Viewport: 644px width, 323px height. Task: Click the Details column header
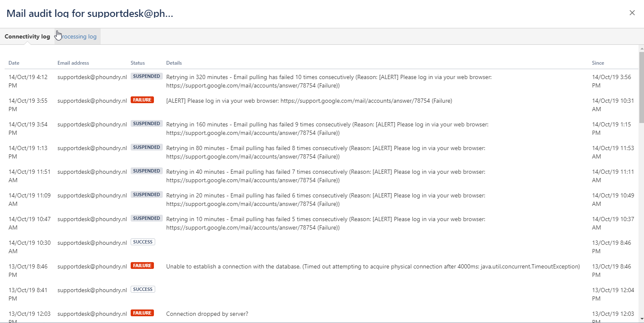click(x=174, y=63)
